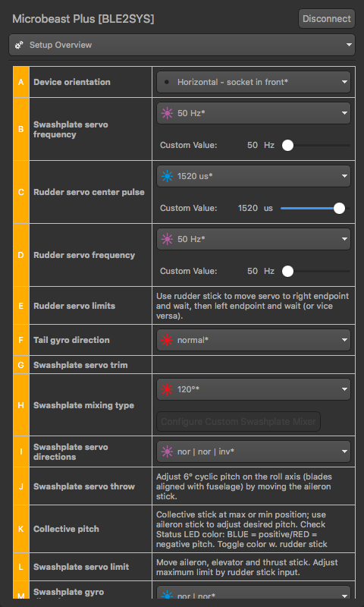This screenshot has width=364, height=607.
Task: Select the orange E row label
Action: [x=21, y=306]
